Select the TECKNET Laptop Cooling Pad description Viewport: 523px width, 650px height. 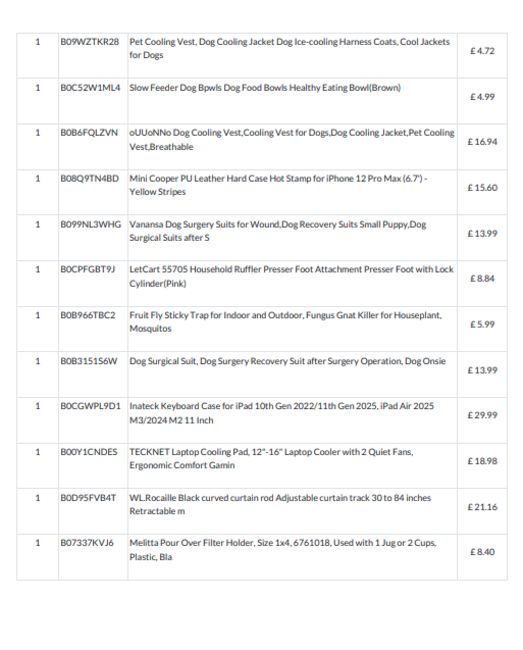coord(271,458)
